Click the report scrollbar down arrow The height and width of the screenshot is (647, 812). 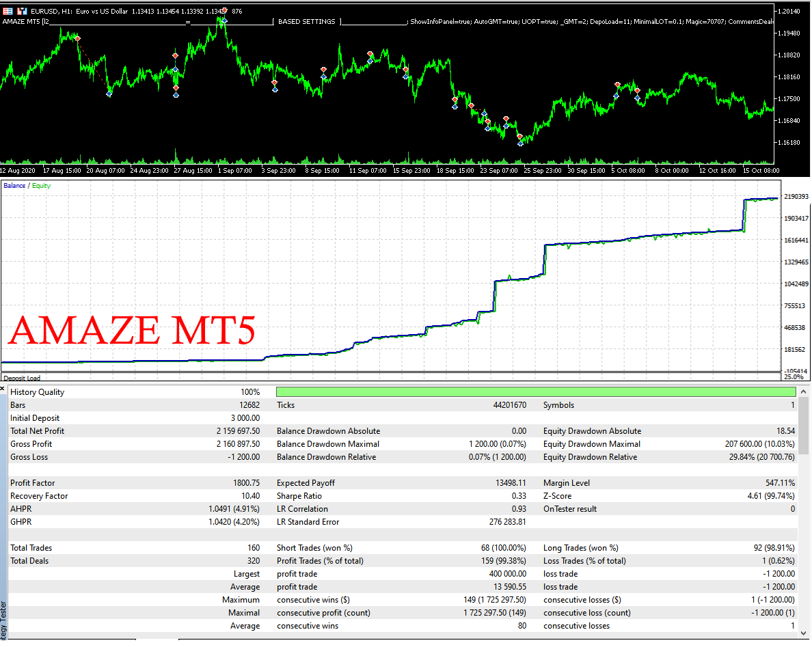pyautogui.click(x=803, y=633)
